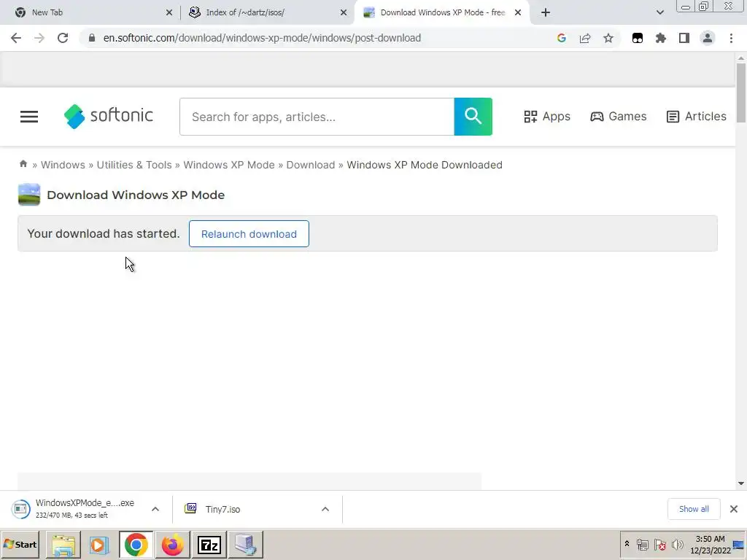Toggle the browser side panel icon
The width and height of the screenshot is (747, 560).
coord(684,38)
